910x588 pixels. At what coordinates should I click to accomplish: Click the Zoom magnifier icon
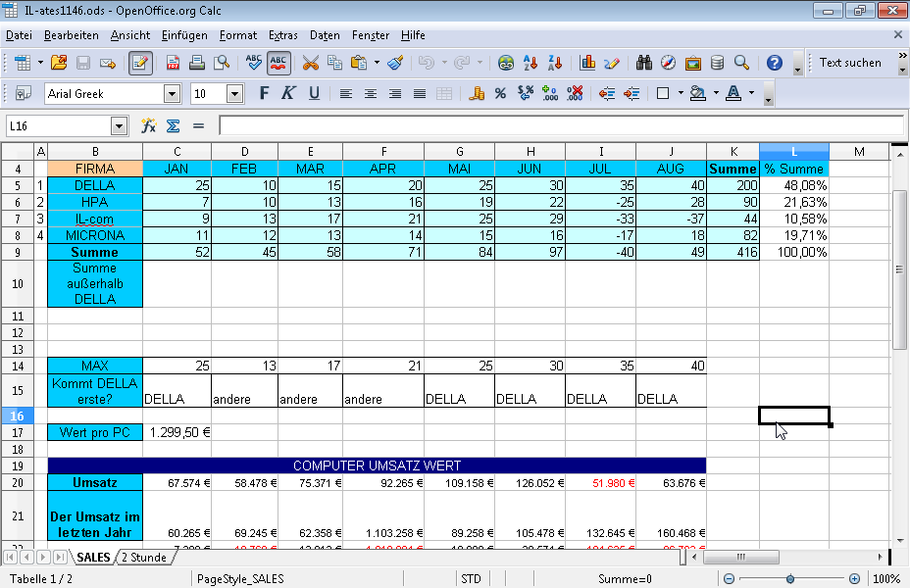click(x=741, y=63)
